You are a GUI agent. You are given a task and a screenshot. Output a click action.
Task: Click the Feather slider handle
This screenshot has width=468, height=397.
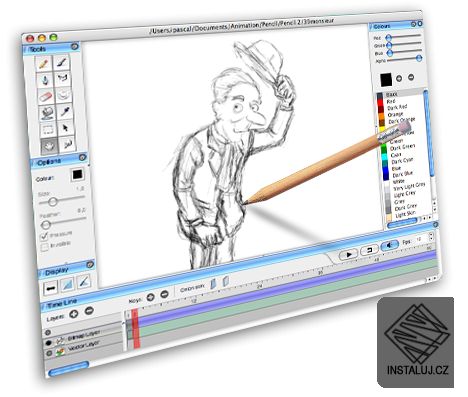tap(46, 225)
